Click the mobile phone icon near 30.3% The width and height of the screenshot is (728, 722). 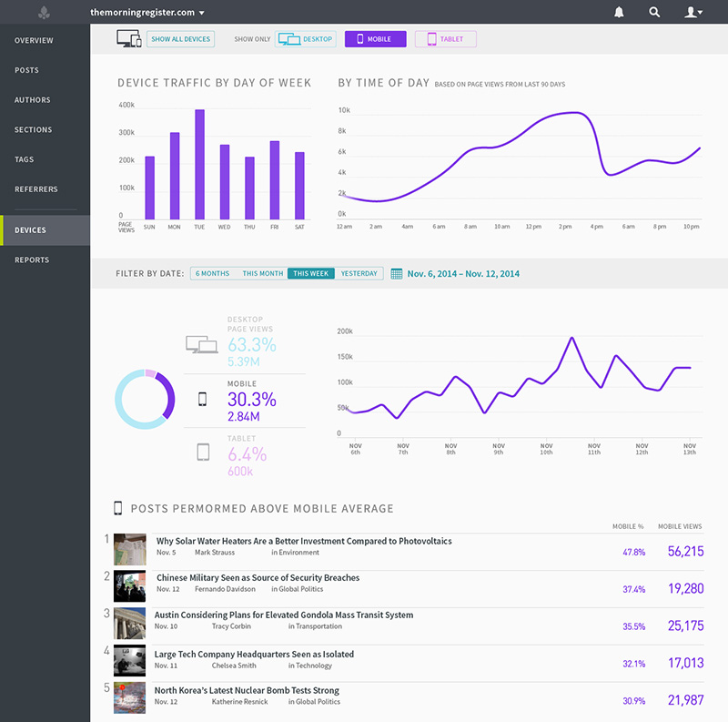(202, 399)
